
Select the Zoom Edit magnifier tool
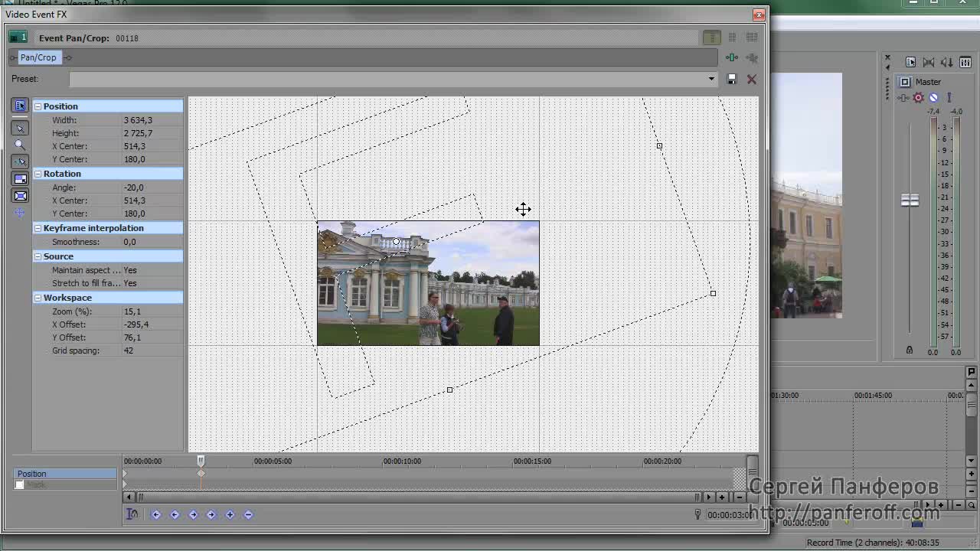(21, 145)
